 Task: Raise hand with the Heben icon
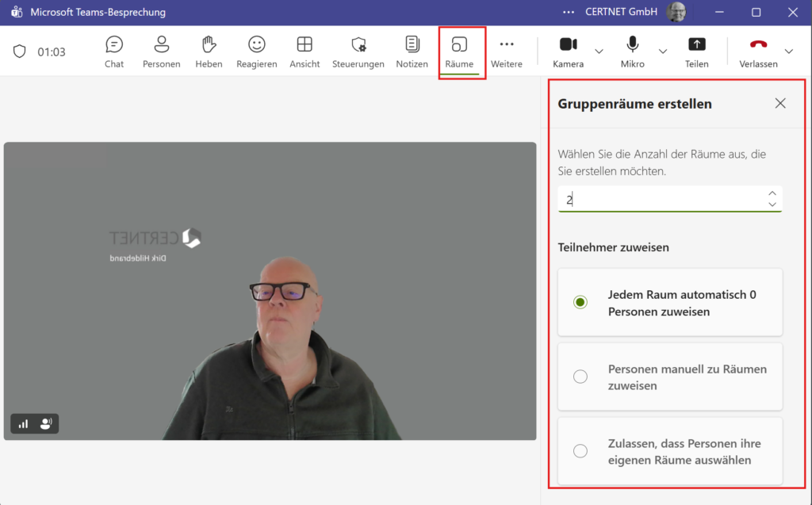209,51
